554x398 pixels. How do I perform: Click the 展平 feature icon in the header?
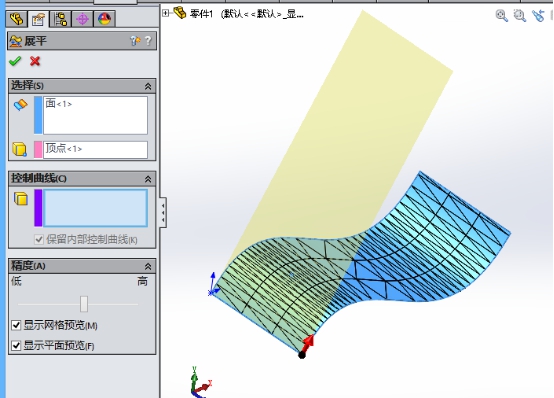[16, 41]
